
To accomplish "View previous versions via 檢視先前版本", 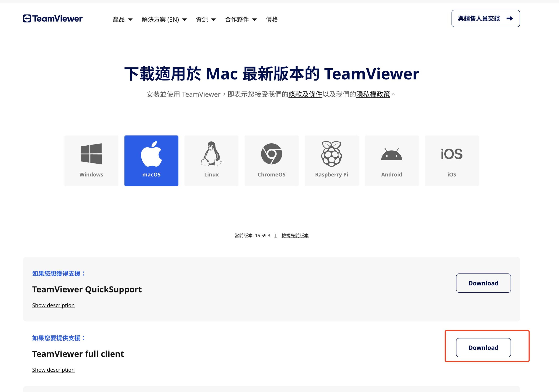I will pyautogui.click(x=295, y=236).
